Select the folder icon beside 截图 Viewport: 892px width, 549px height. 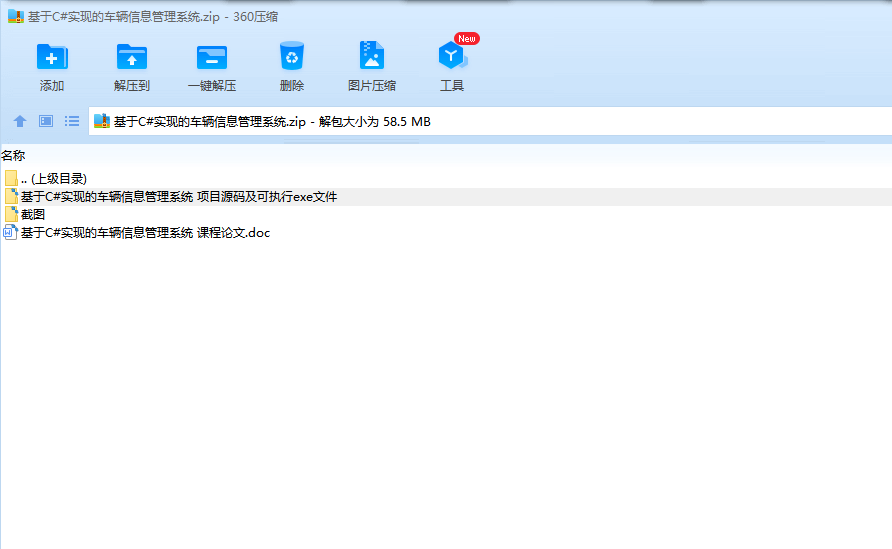[11, 214]
